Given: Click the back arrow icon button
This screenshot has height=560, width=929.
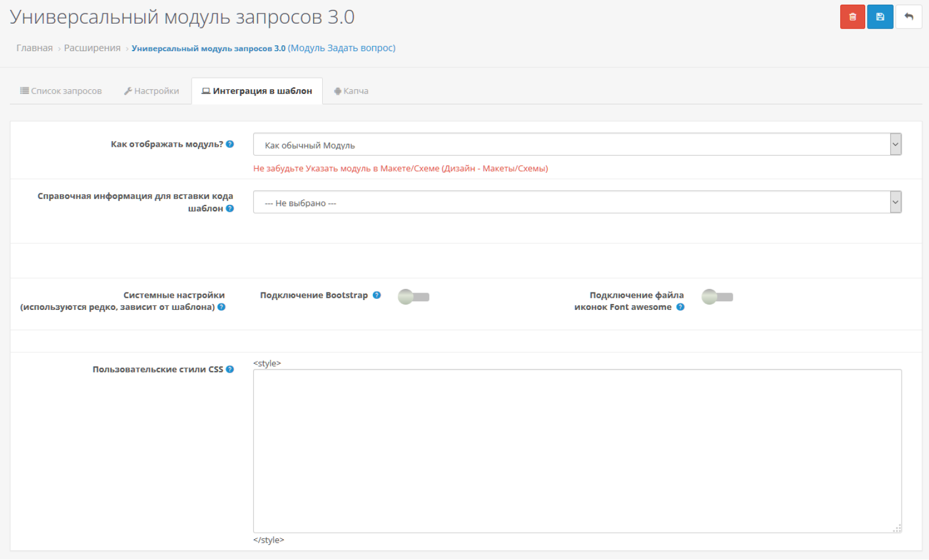Looking at the screenshot, I should pos(909,17).
